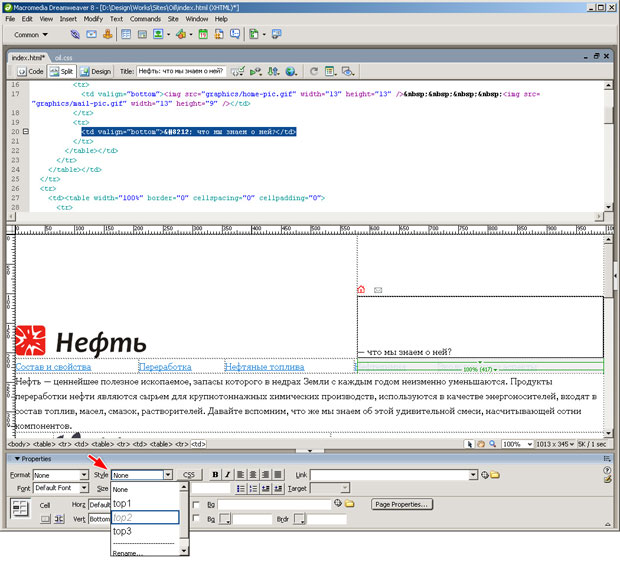Image resolution: width=620 pixels, height=561 pixels.
Task: Click the Email Link envelope icon
Action: pyautogui.click(x=91, y=34)
